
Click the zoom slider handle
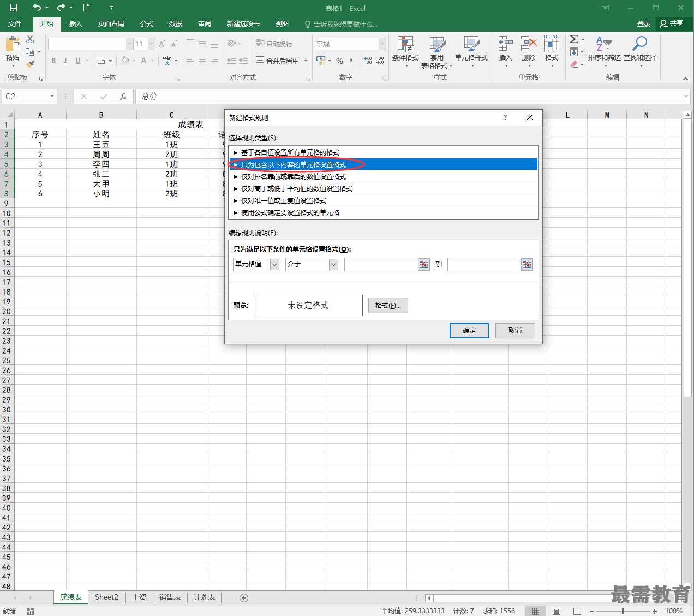point(623,611)
